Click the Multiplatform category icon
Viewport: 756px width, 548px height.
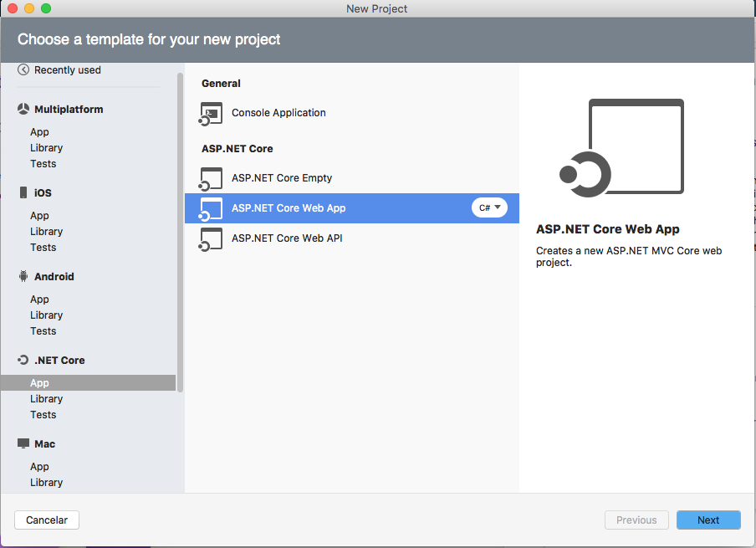tap(23, 109)
